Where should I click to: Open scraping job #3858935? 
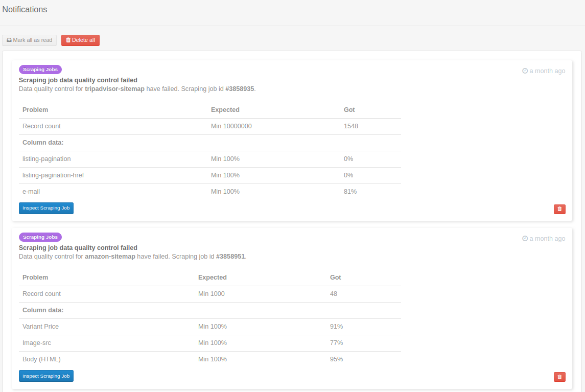coord(240,88)
